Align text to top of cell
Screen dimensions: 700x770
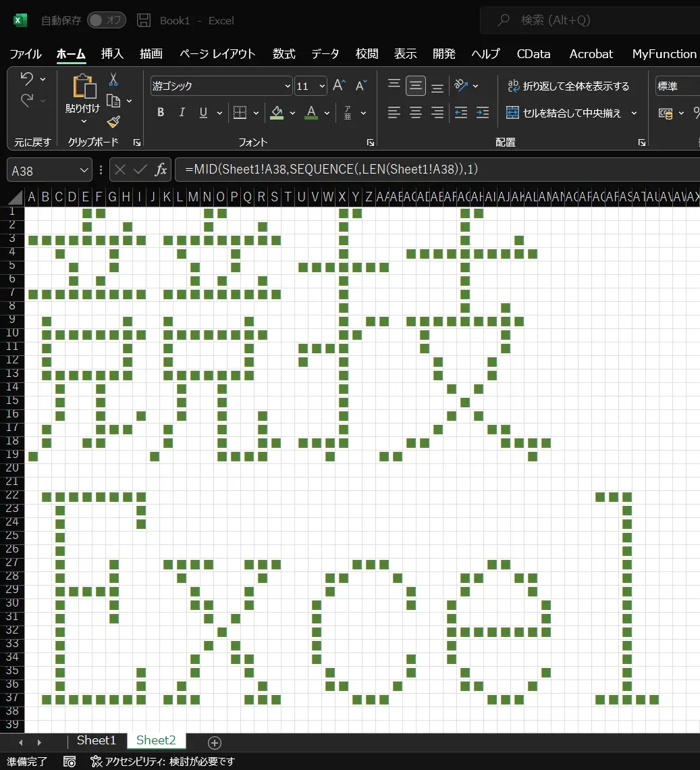click(x=394, y=85)
